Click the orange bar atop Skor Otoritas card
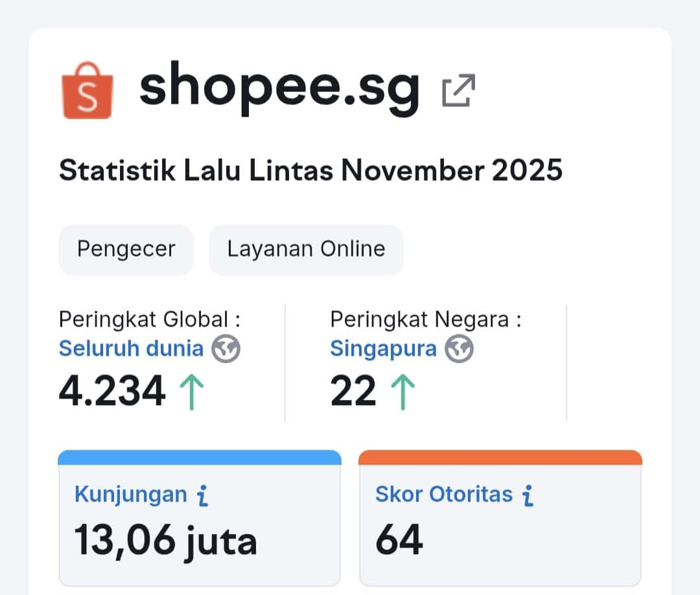Viewport: 700px width, 595px height. pyautogui.click(x=499, y=456)
